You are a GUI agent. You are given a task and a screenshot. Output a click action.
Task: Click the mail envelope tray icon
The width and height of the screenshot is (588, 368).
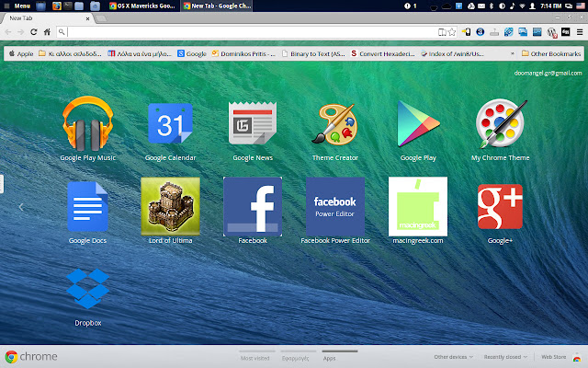pyautogui.click(x=481, y=6)
